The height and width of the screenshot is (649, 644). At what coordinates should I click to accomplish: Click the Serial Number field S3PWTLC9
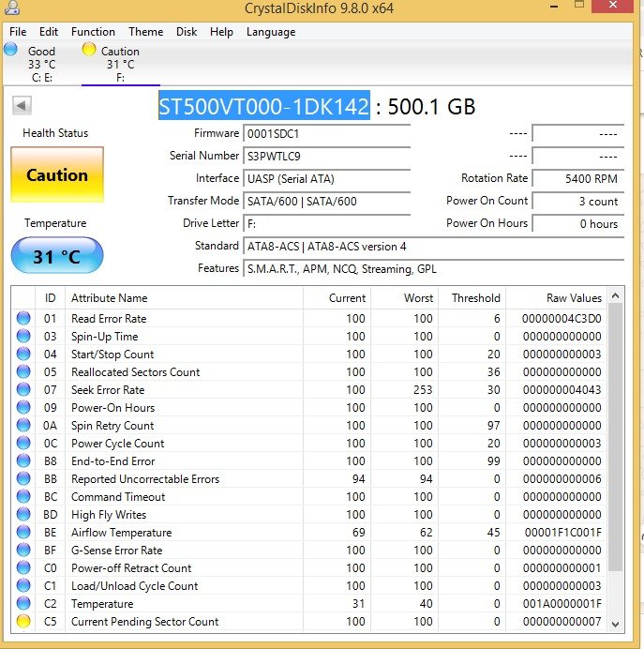click(x=327, y=157)
